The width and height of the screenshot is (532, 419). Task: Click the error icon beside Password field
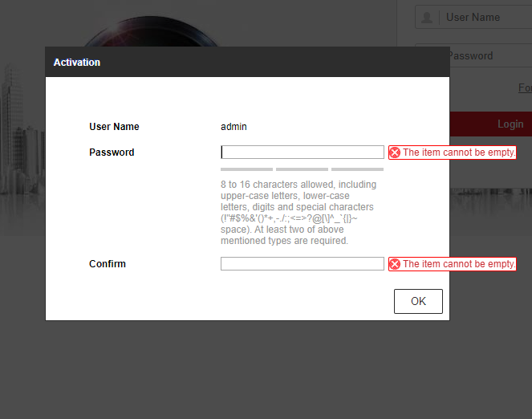(x=395, y=153)
